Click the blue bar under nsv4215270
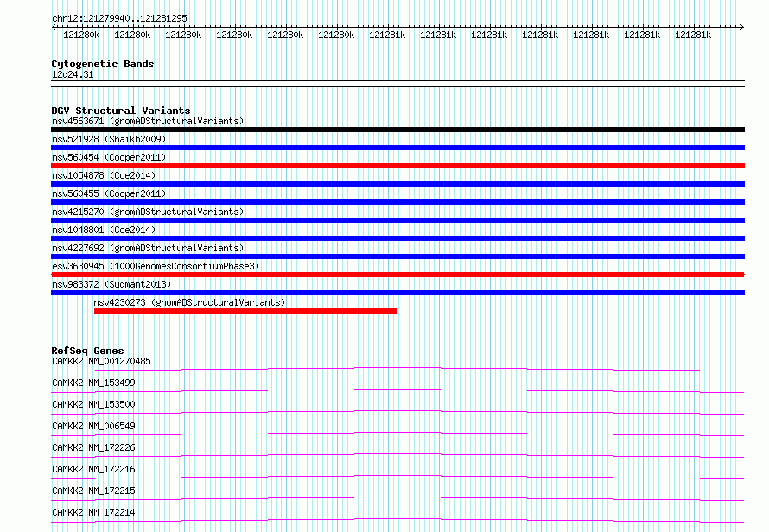The image size is (769, 532). tap(397, 220)
